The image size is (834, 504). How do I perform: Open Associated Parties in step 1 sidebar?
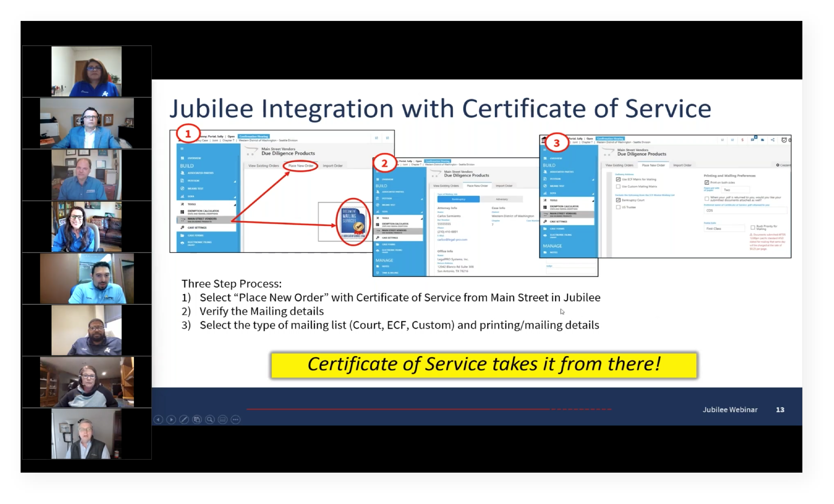coord(200,173)
